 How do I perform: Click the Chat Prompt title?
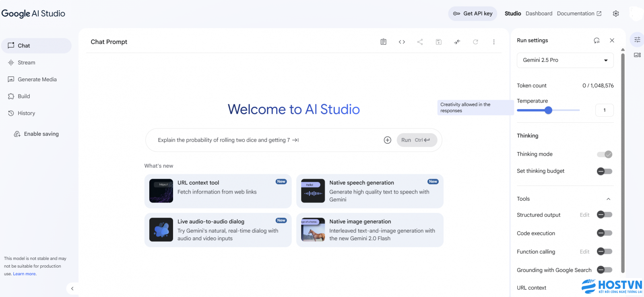[109, 42]
